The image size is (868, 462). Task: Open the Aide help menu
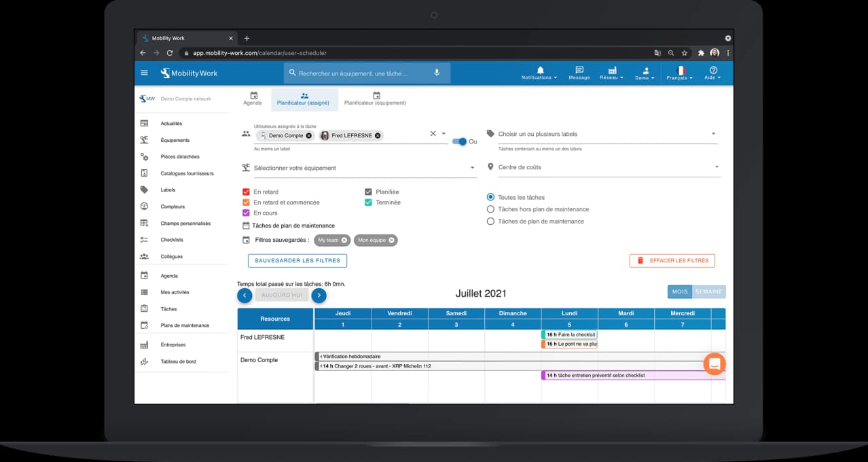(713, 73)
